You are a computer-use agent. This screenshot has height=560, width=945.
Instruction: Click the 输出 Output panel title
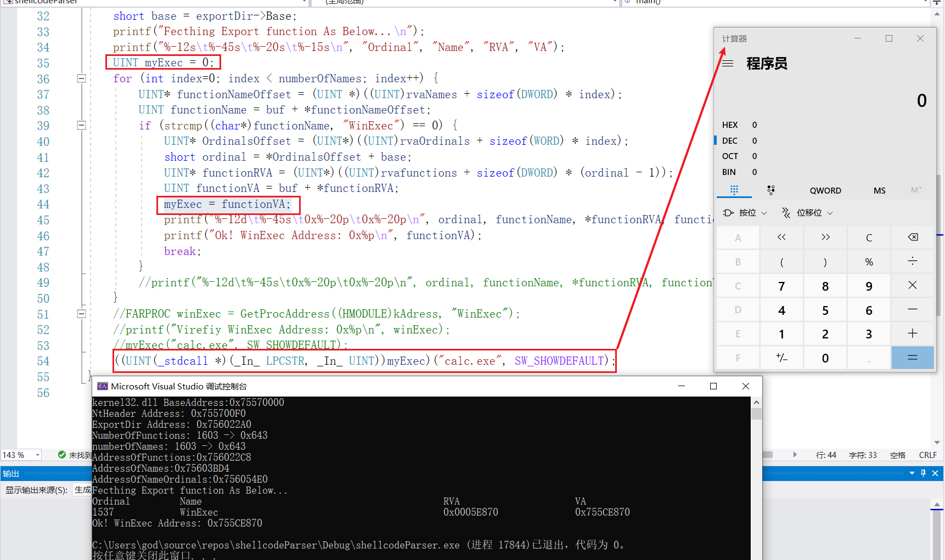click(11, 473)
